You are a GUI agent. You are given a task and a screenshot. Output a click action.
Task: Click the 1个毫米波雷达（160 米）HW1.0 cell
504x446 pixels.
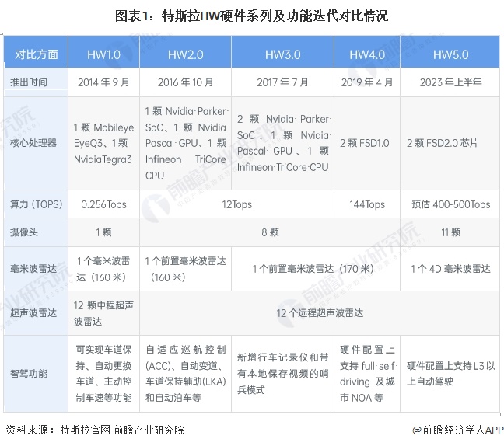(103, 269)
